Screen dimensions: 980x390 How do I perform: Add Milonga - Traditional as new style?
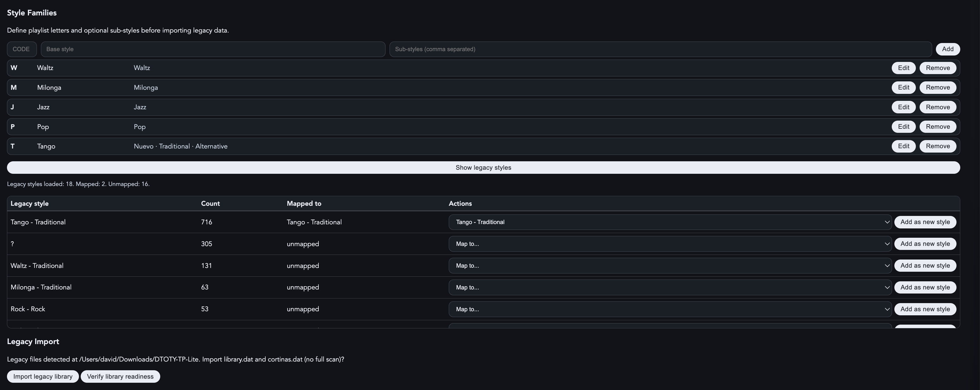click(x=925, y=287)
